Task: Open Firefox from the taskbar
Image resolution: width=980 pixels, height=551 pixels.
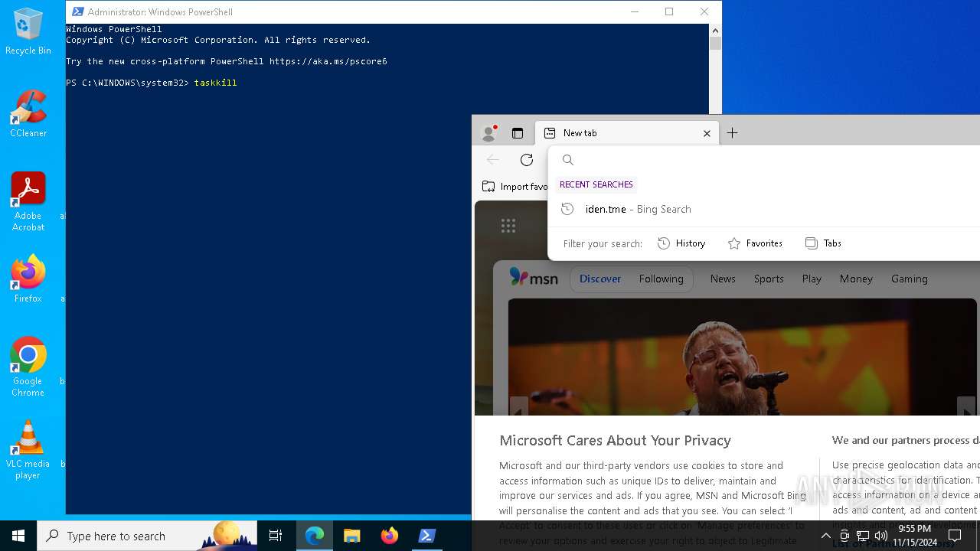Action: click(x=390, y=536)
